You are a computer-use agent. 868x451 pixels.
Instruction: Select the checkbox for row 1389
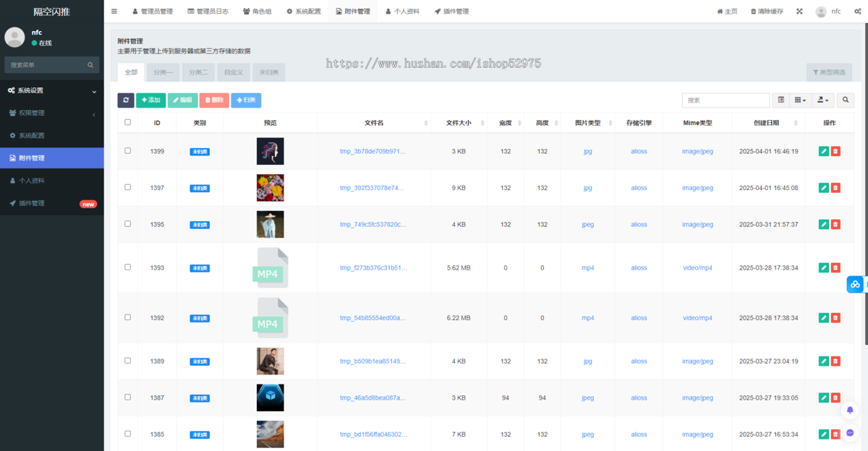[128, 361]
